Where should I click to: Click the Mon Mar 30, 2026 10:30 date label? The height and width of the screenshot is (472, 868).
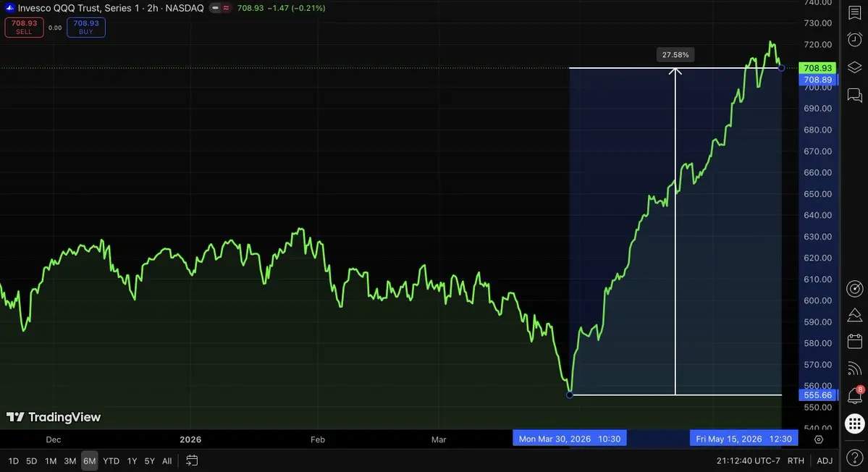(570, 439)
